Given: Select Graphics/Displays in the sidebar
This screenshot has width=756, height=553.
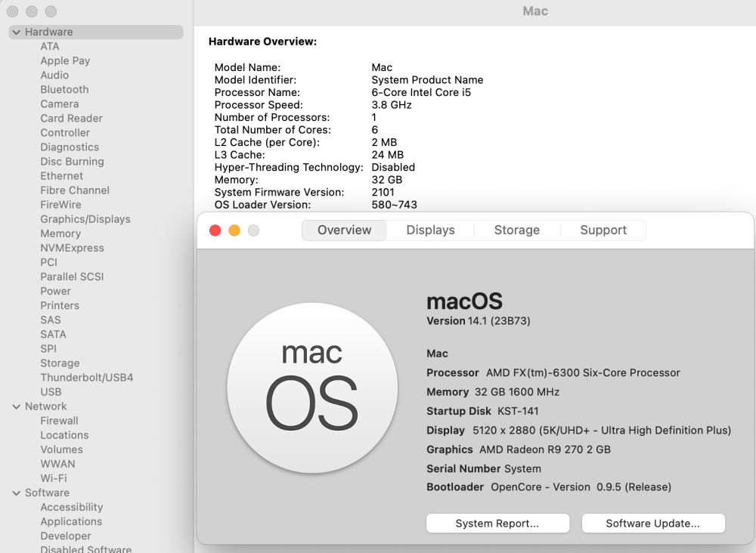Looking at the screenshot, I should coord(85,219).
